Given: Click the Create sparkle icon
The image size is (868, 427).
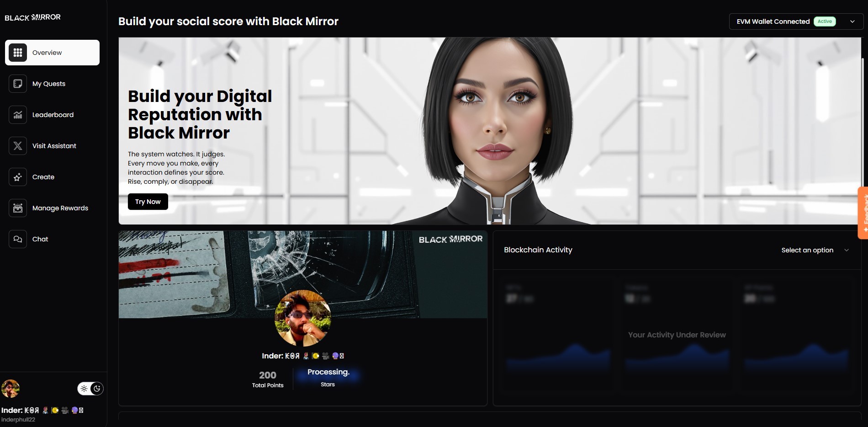Looking at the screenshot, I should click(18, 177).
